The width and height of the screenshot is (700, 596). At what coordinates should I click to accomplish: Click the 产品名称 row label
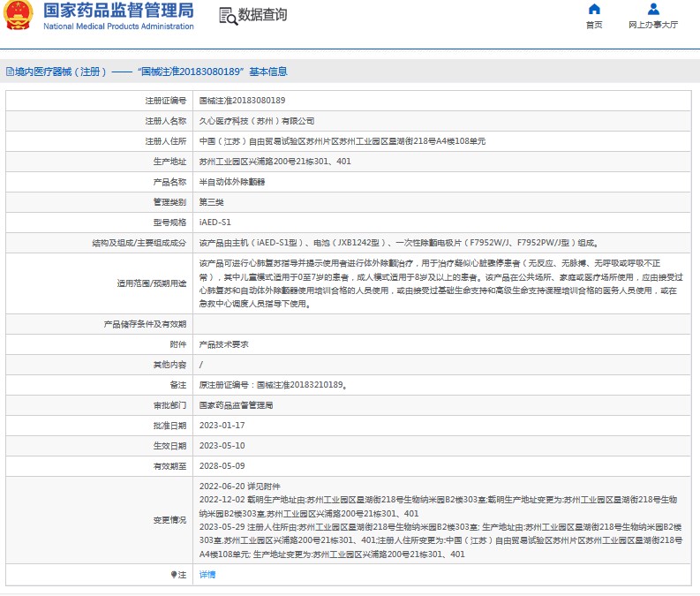pos(169,182)
